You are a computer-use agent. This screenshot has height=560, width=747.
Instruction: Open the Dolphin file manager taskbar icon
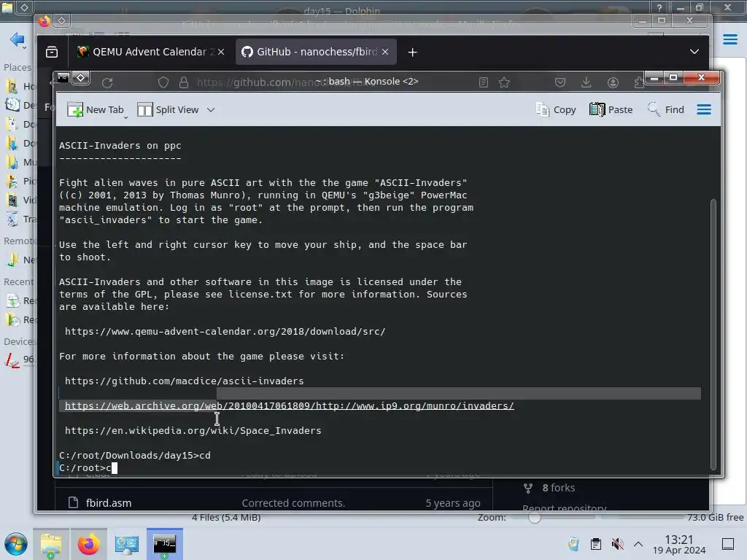[x=50, y=544]
